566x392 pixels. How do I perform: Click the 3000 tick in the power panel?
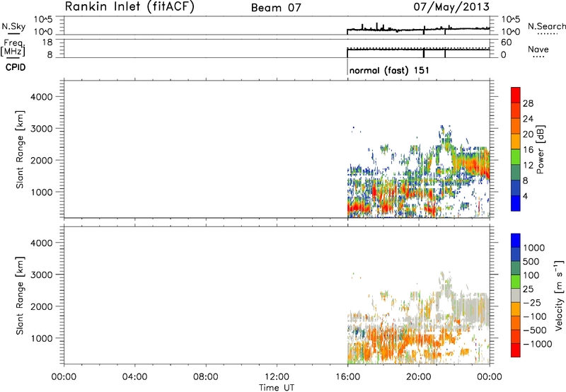point(42,129)
